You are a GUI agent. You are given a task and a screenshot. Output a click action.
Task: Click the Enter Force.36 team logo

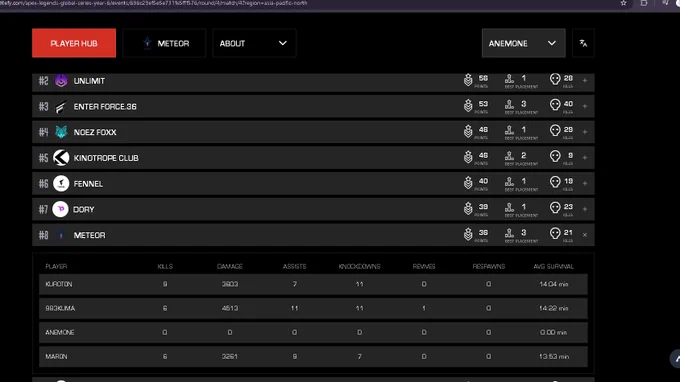(x=61, y=107)
